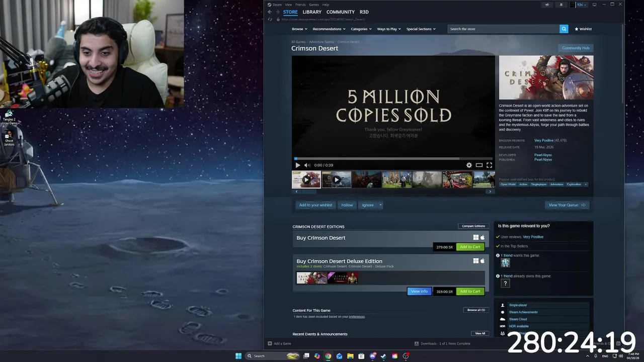Expand the Browse dropdown menu
This screenshot has height=362, width=644.
299,29
